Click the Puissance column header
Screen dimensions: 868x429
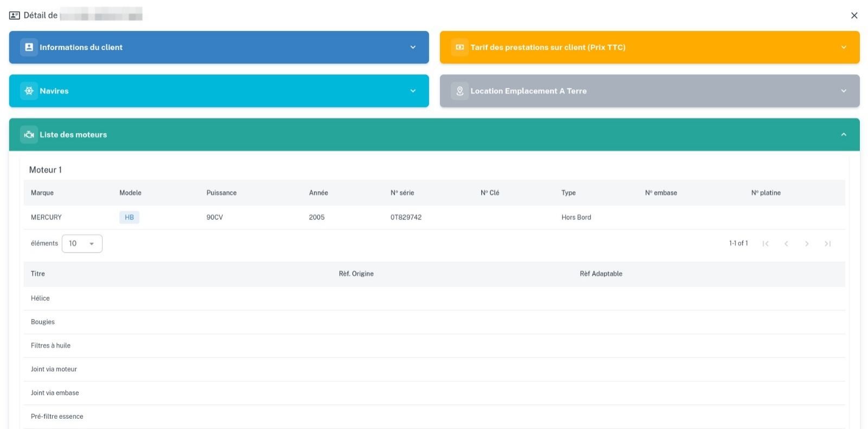[221, 193]
